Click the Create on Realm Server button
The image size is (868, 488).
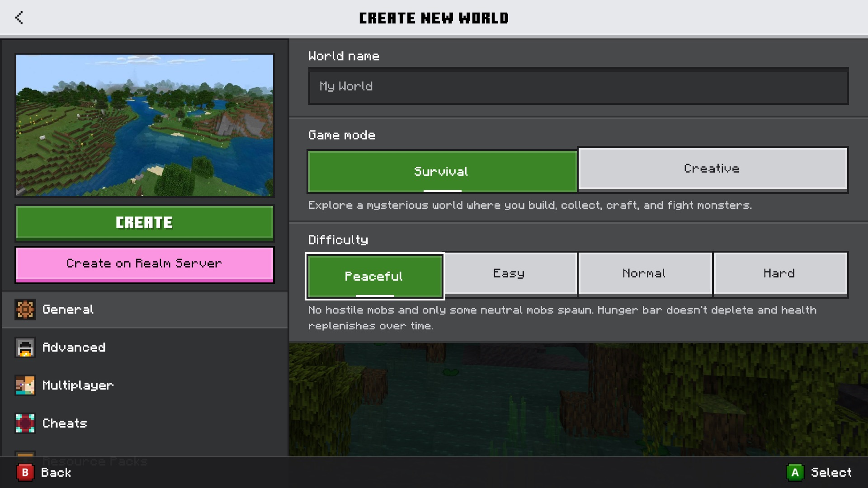coord(144,263)
